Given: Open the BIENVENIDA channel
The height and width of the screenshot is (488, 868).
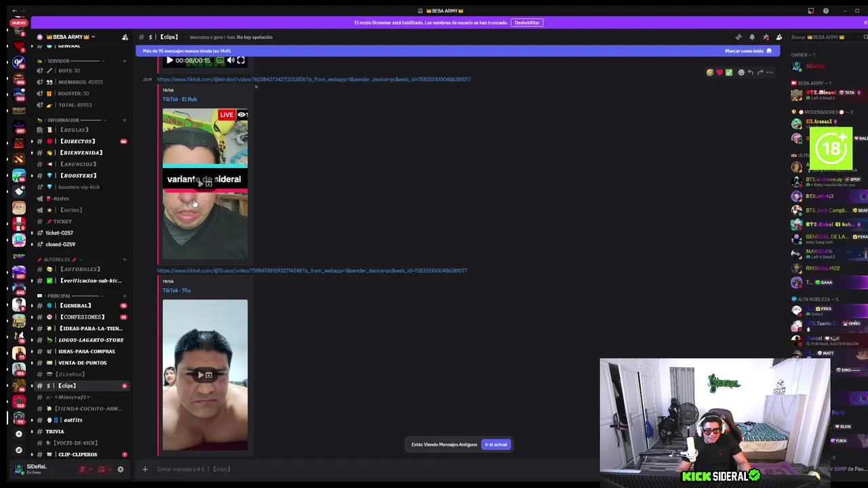Looking at the screenshot, I should [x=80, y=152].
